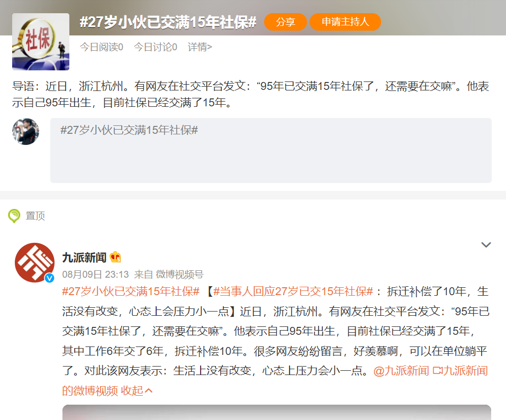Focus the topic post input field
The width and height of the screenshot is (506, 420).
pyautogui.click(x=270, y=151)
